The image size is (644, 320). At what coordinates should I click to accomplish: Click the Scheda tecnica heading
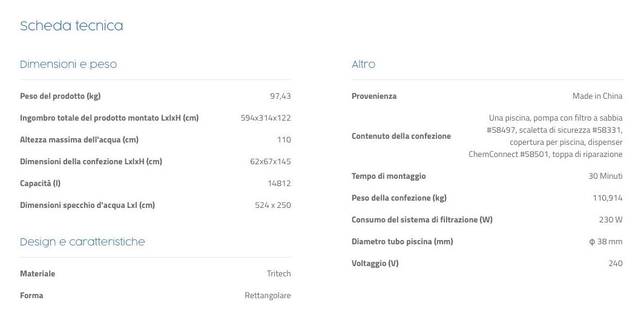point(71,26)
